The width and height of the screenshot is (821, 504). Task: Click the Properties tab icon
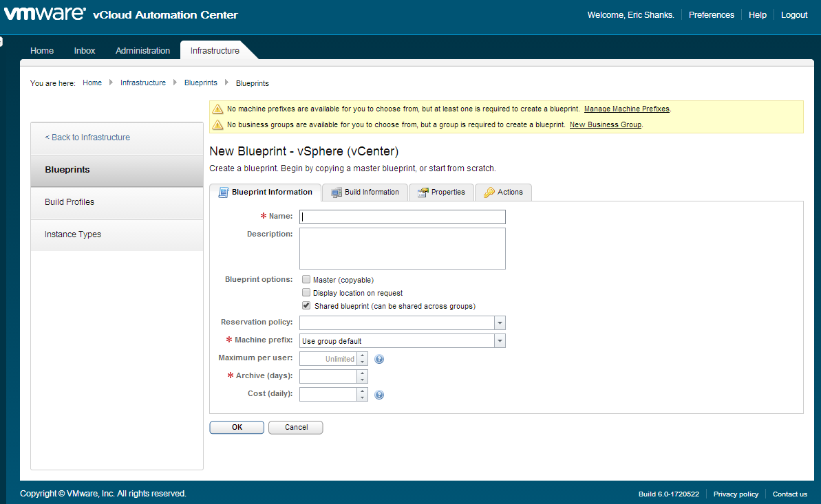click(423, 193)
